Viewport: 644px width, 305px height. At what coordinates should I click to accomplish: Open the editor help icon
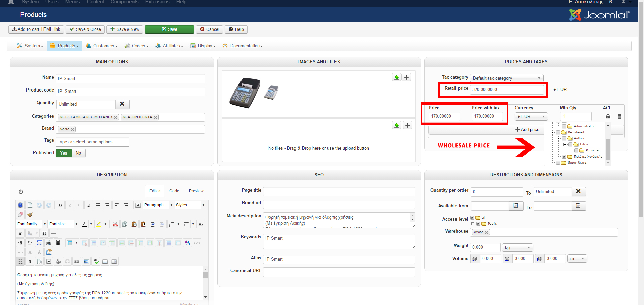[x=20, y=205]
